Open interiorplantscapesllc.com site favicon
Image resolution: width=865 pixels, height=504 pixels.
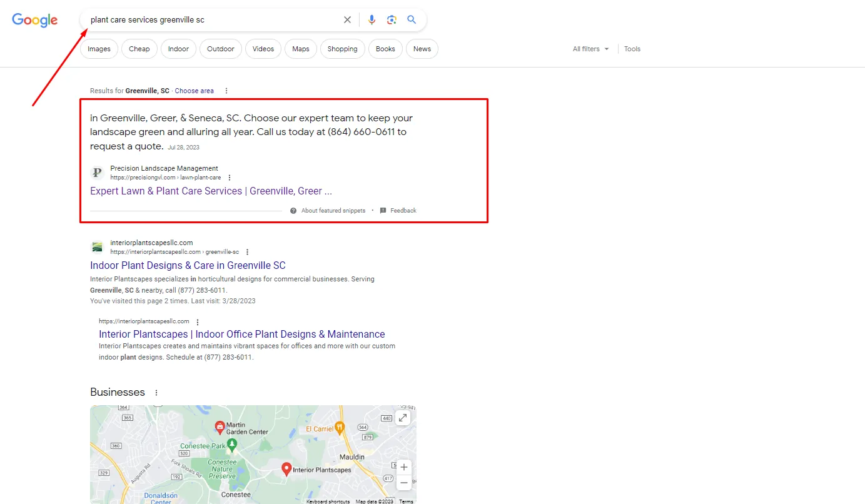(x=97, y=246)
